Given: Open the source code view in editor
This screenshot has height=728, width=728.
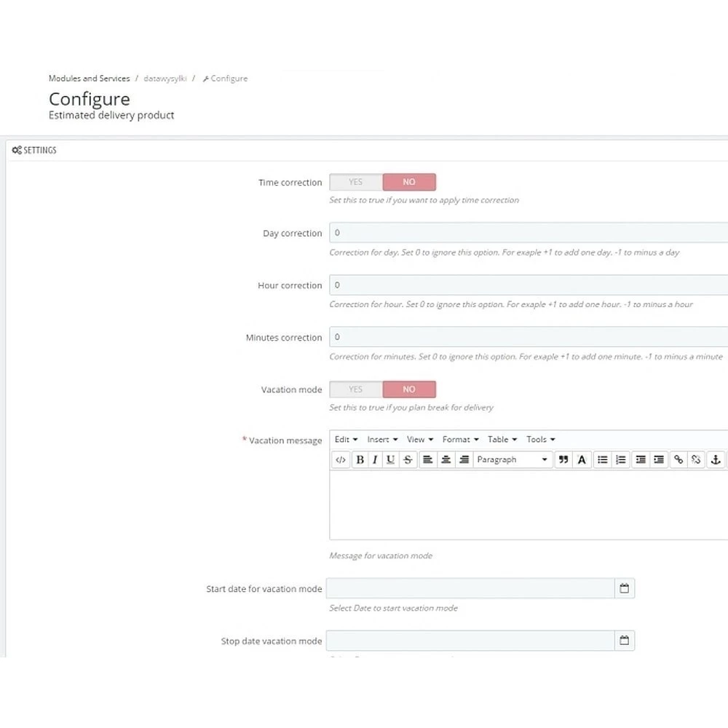Looking at the screenshot, I should pos(340,459).
